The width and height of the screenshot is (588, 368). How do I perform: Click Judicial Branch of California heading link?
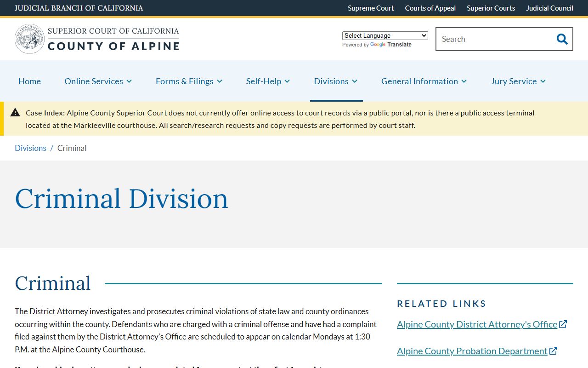click(79, 8)
